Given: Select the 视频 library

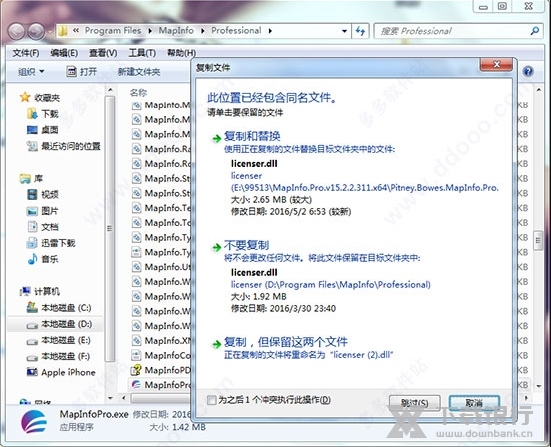Looking at the screenshot, I should click(43, 194).
